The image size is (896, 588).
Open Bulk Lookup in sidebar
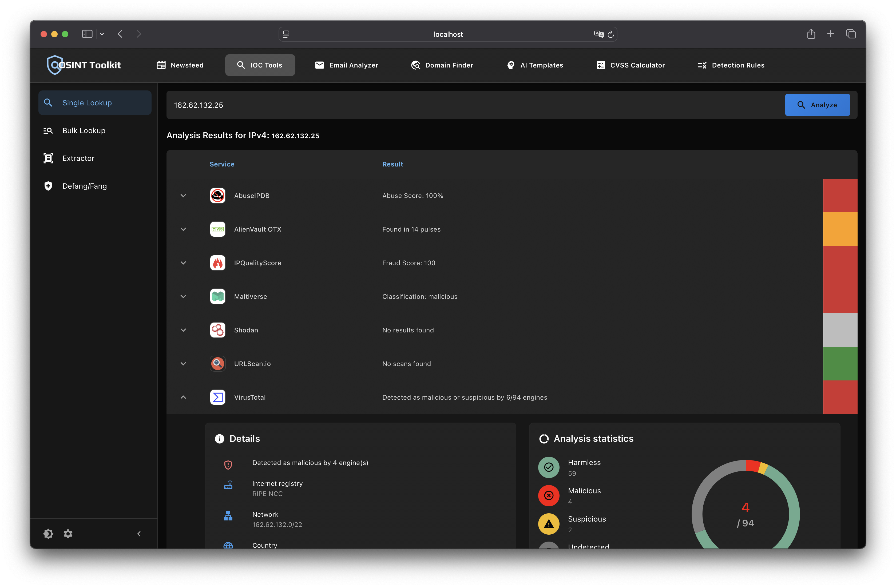(x=84, y=131)
